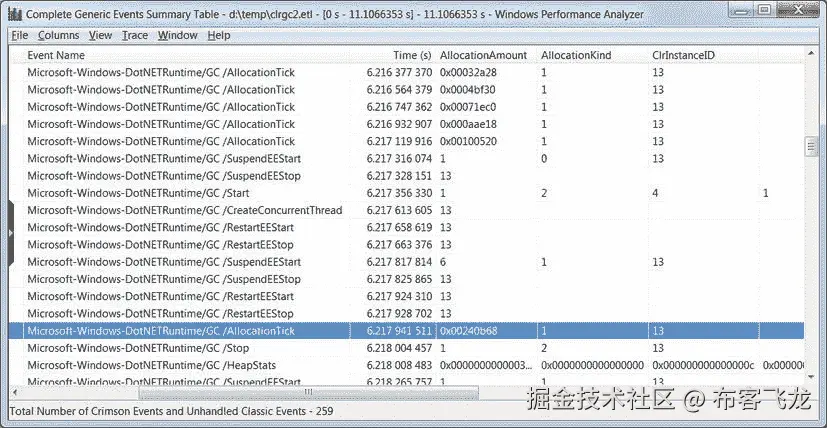Click the HeapStats value 0x000000000000000c
Screen dimensions: 827x428
click(x=704, y=365)
